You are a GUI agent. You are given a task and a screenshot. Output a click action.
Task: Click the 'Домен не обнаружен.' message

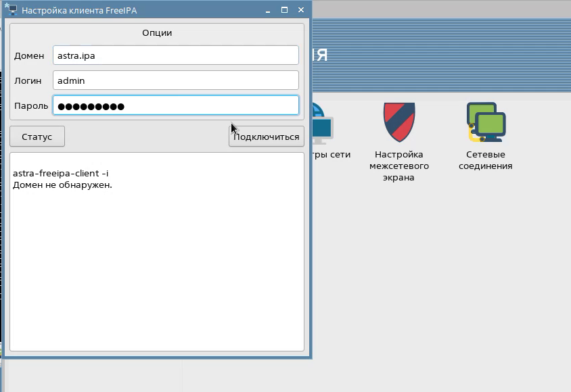pos(63,185)
